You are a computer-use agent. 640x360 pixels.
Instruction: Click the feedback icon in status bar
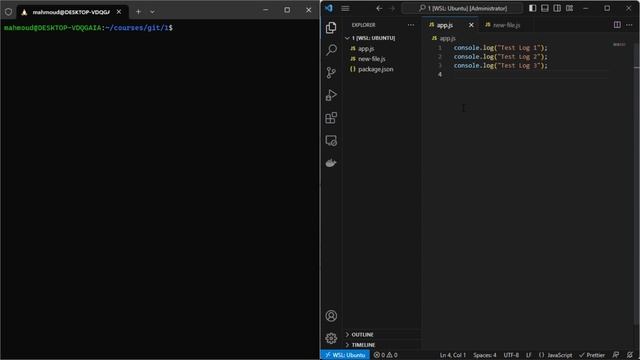pyautogui.click(x=616, y=355)
